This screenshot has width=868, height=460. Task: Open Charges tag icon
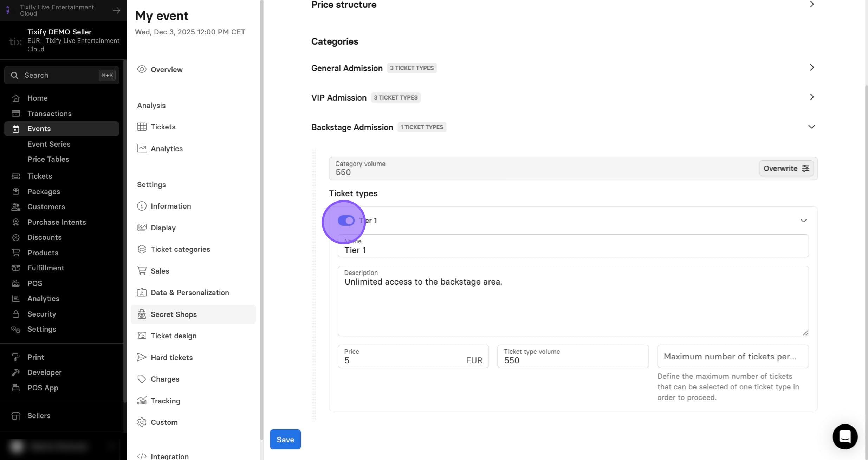(142, 379)
